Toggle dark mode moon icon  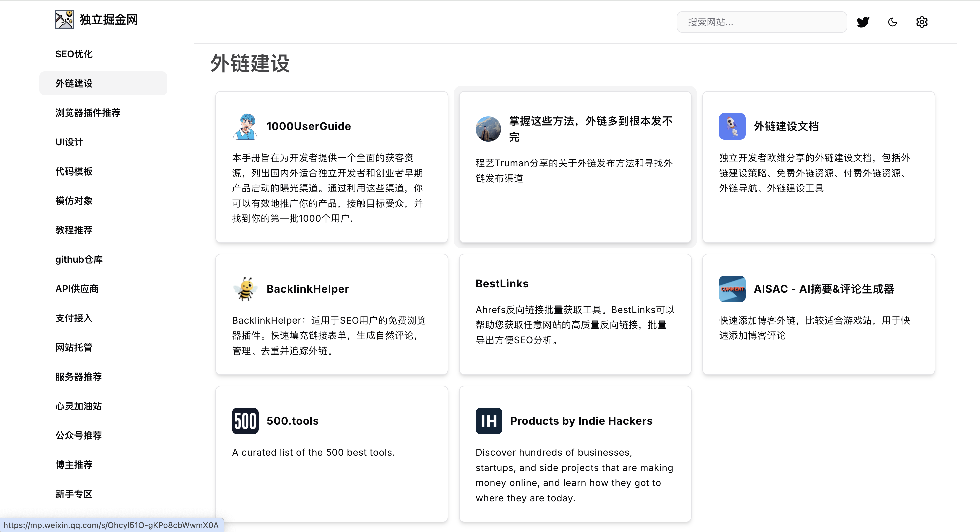[892, 22]
